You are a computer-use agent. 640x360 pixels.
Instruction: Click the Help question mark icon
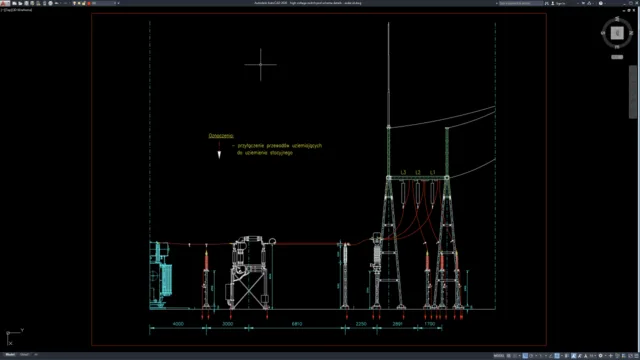[601, 3]
